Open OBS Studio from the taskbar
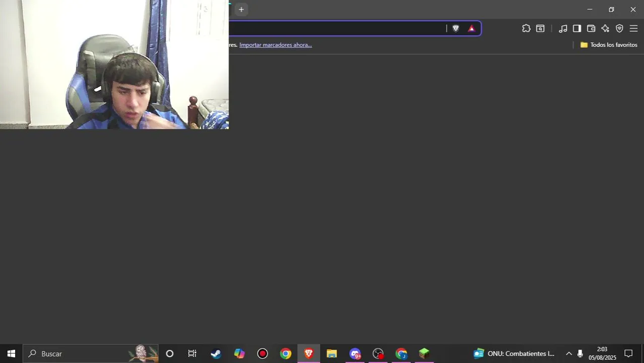The height and width of the screenshot is (363, 644). point(378,353)
